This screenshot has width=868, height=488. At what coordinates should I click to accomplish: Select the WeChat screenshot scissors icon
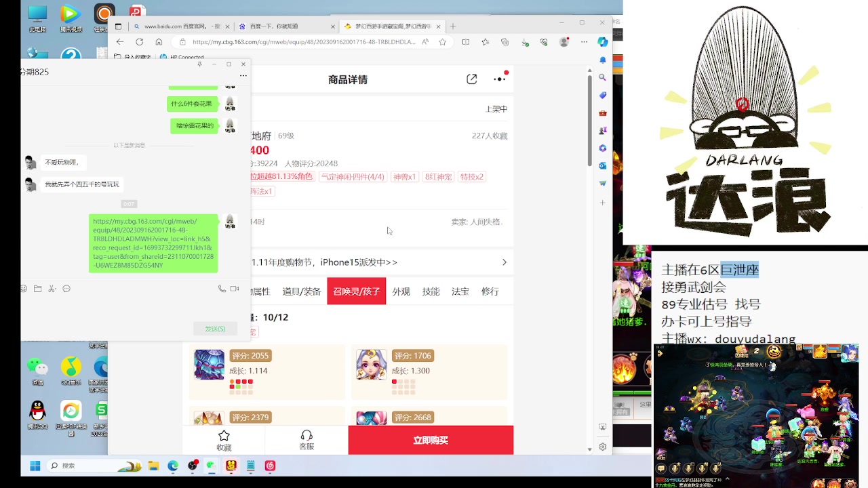pos(52,289)
